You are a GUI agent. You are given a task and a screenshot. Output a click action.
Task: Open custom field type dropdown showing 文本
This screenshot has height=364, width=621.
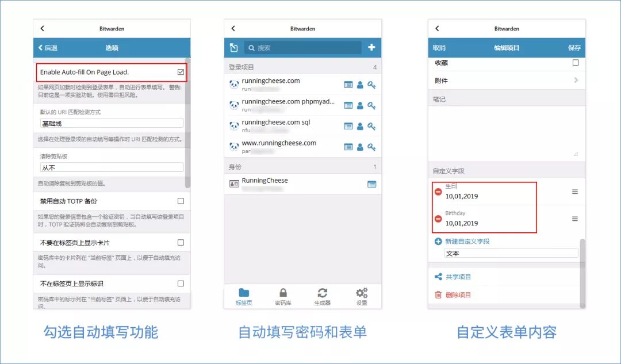(511, 253)
